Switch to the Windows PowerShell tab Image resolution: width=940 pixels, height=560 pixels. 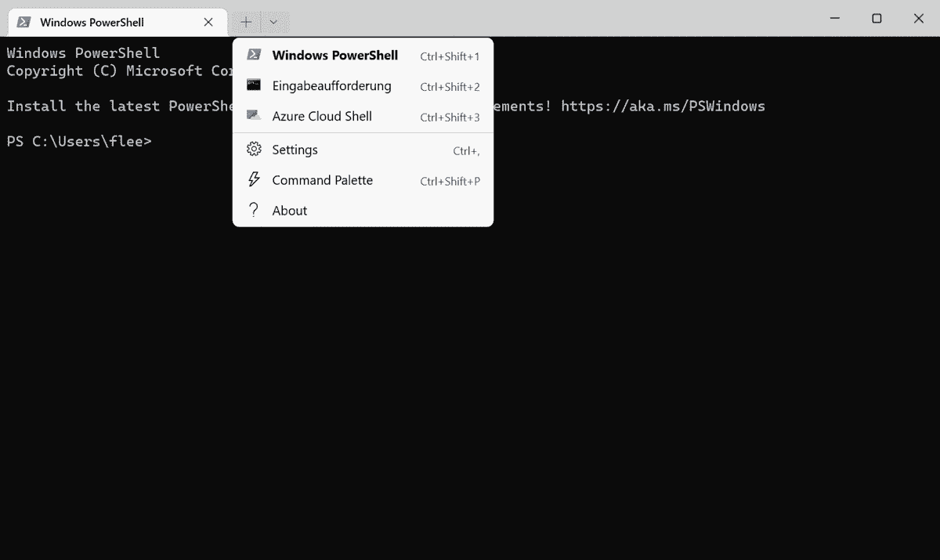(x=94, y=22)
